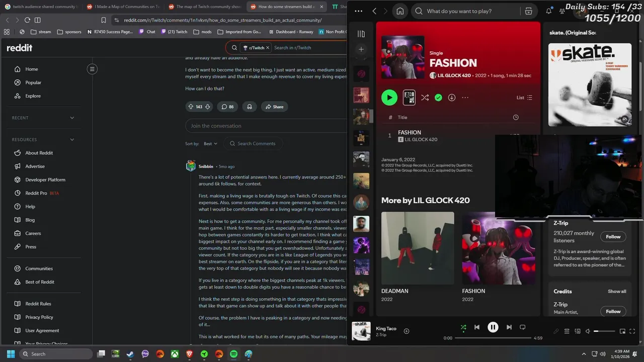Toggle shuffle in Spotify player bar

coord(463,327)
